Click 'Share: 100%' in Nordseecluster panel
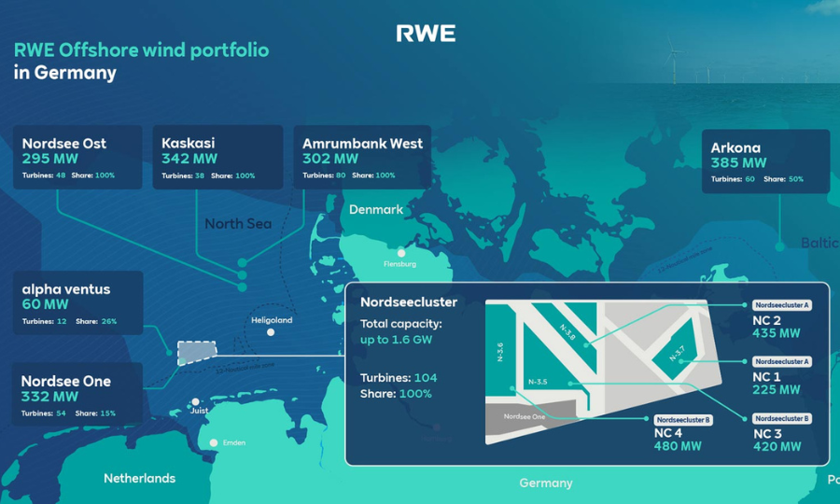This screenshot has width=840, height=504. 396,394
